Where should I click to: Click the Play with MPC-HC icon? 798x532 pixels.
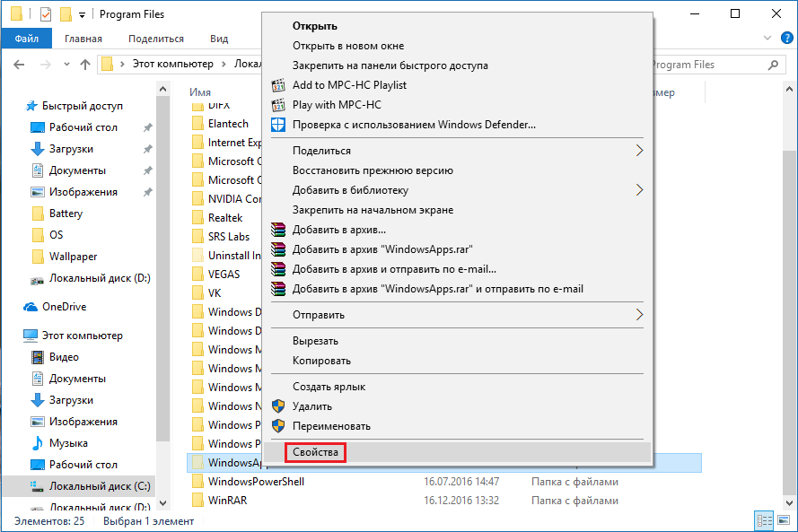278,105
